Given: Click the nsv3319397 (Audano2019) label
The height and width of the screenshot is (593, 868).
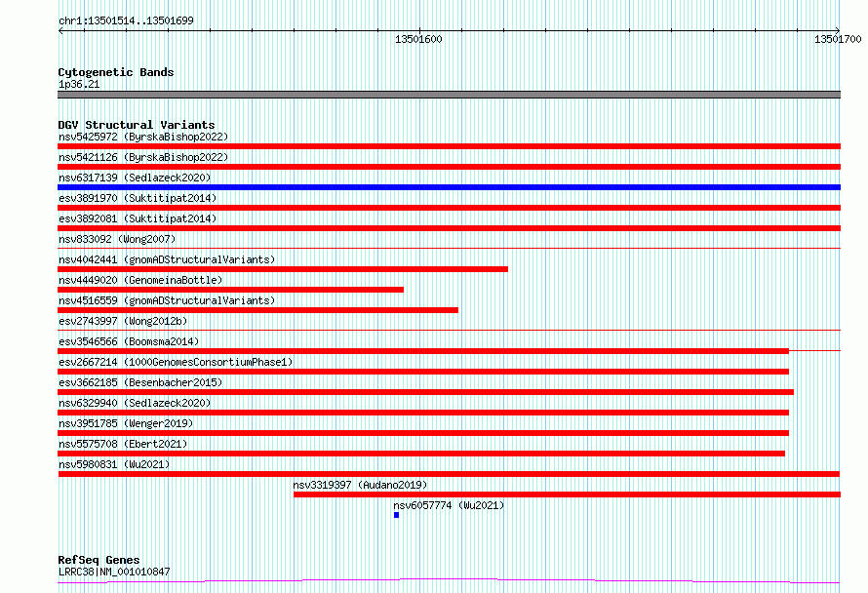Looking at the screenshot, I should point(361,485).
